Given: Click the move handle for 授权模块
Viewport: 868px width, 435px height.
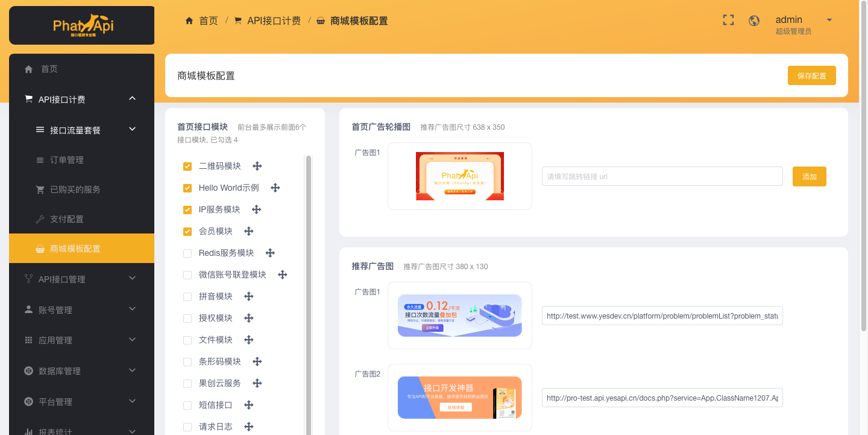Looking at the screenshot, I should point(248,318).
